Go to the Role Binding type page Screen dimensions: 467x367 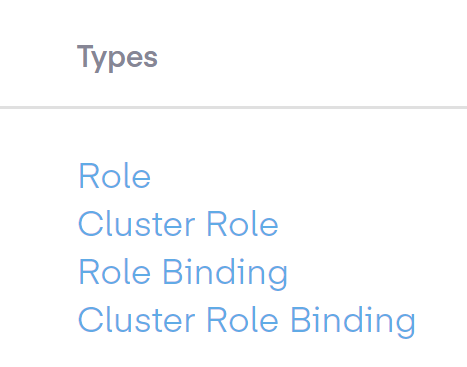click(x=183, y=272)
